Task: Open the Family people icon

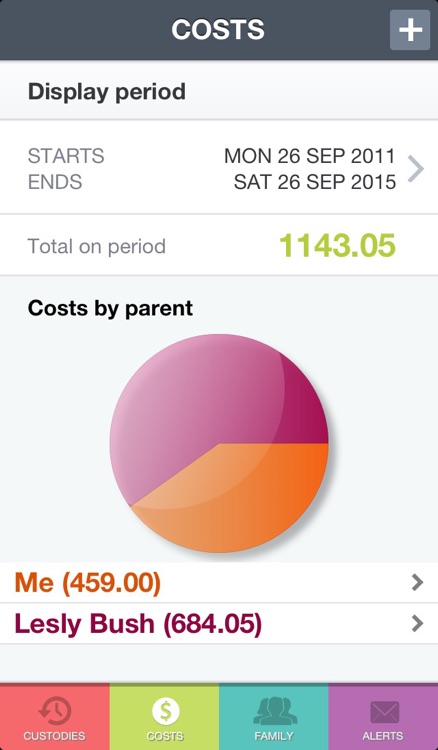Action: 275,711
